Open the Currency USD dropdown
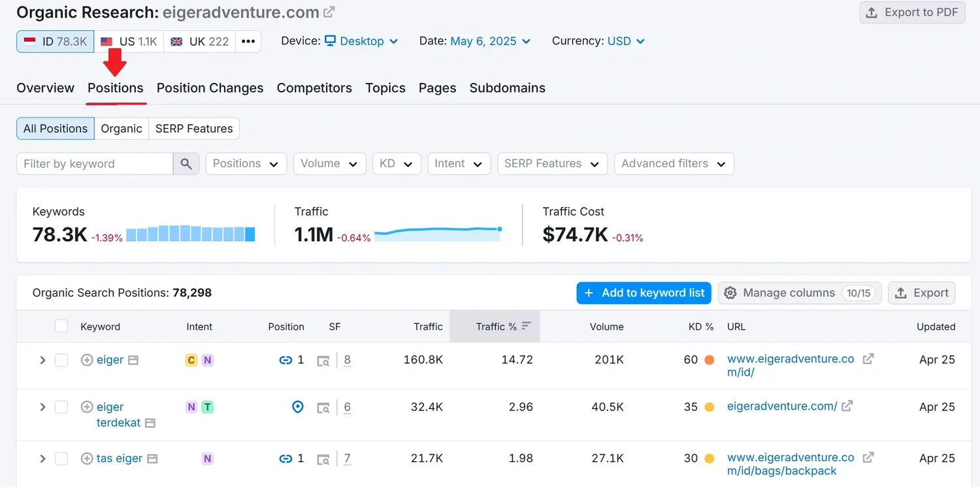This screenshot has width=980, height=488. [626, 41]
